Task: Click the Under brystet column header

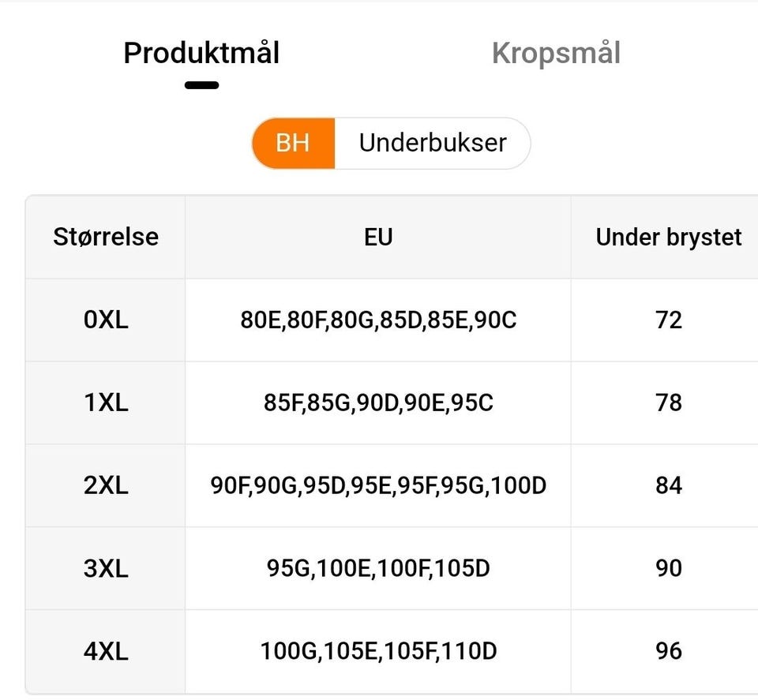Action: tap(668, 237)
